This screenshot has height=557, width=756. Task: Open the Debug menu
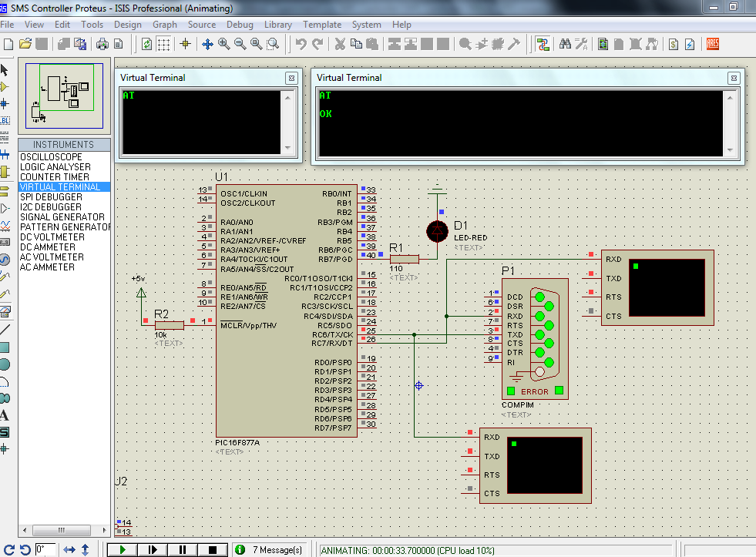pos(240,25)
